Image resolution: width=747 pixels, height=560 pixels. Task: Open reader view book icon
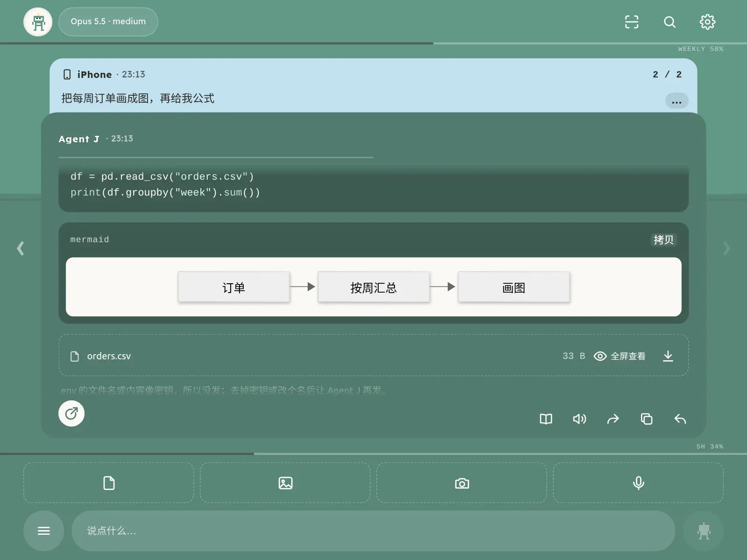(x=546, y=419)
